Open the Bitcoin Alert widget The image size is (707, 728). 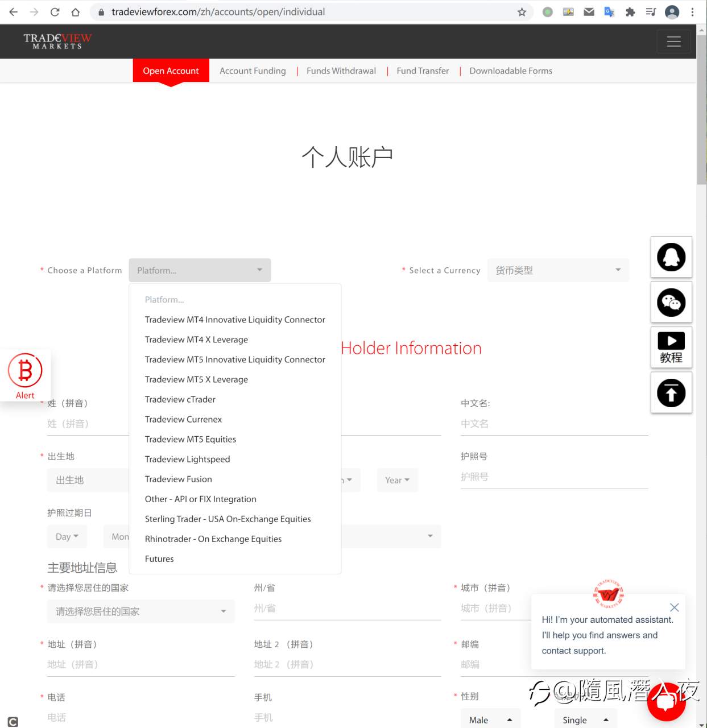tap(25, 376)
